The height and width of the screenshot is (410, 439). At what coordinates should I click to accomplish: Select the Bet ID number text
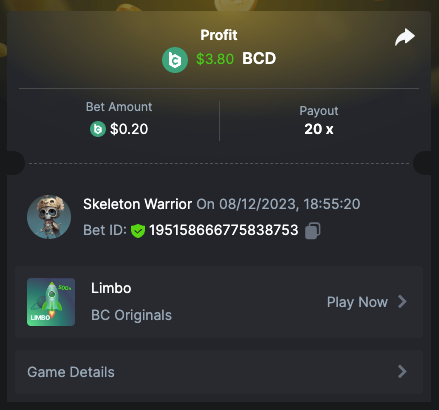pyautogui.click(x=224, y=230)
